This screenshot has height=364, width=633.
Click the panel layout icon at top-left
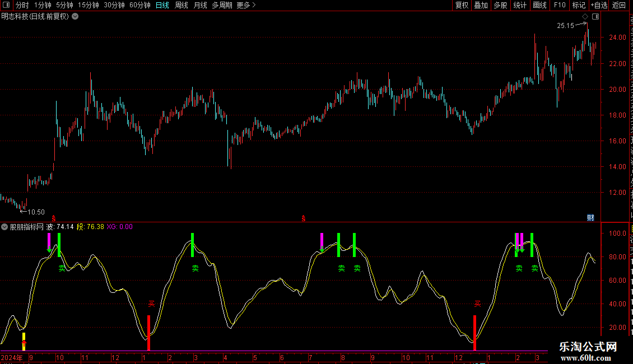pos(6,5)
